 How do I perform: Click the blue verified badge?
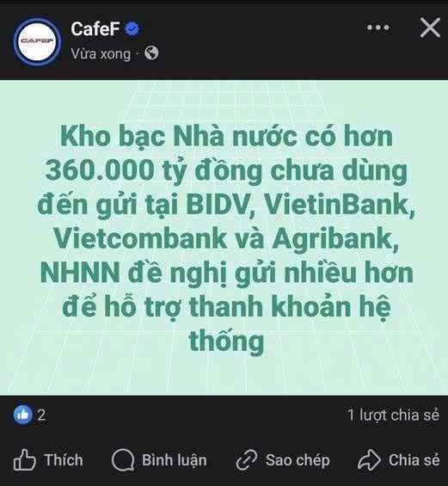(x=132, y=29)
